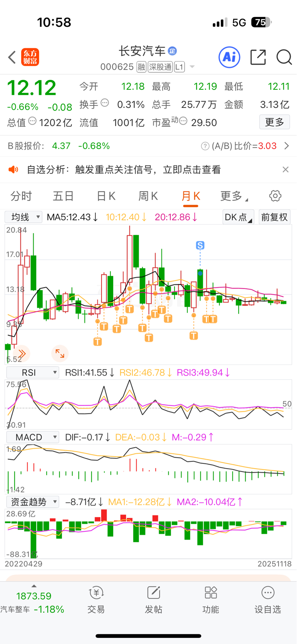Tap the 20220429 start date label

[24, 564]
